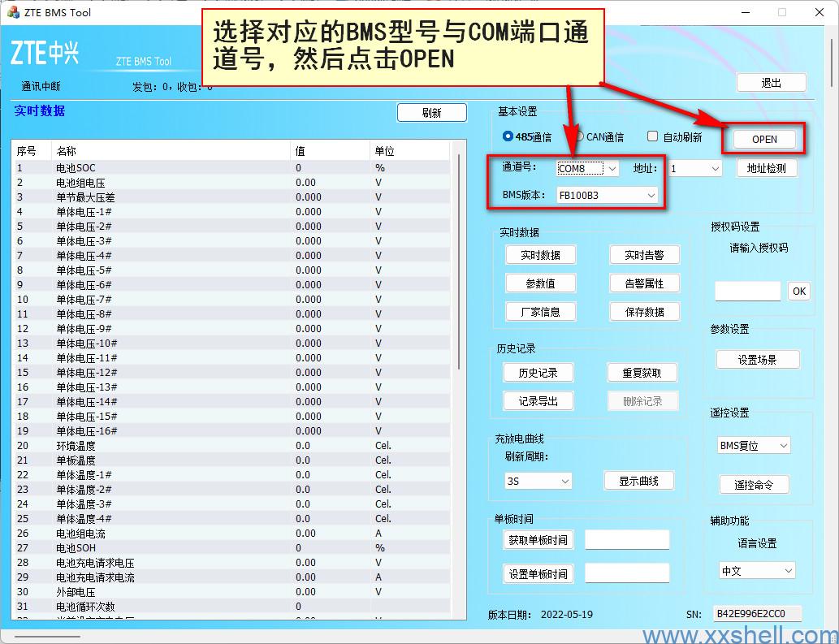
Task: Open the BMS复位 remote control dropdown
Action: click(x=754, y=445)
